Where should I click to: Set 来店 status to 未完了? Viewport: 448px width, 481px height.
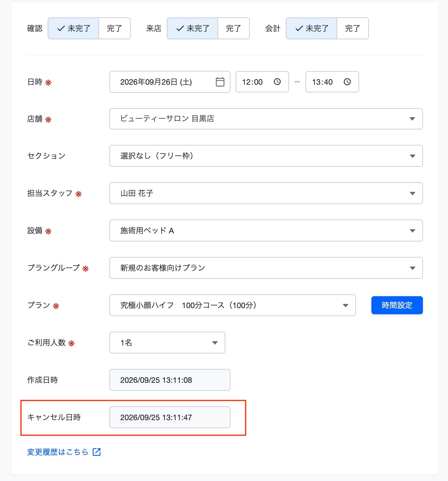(x=192, y=28)
